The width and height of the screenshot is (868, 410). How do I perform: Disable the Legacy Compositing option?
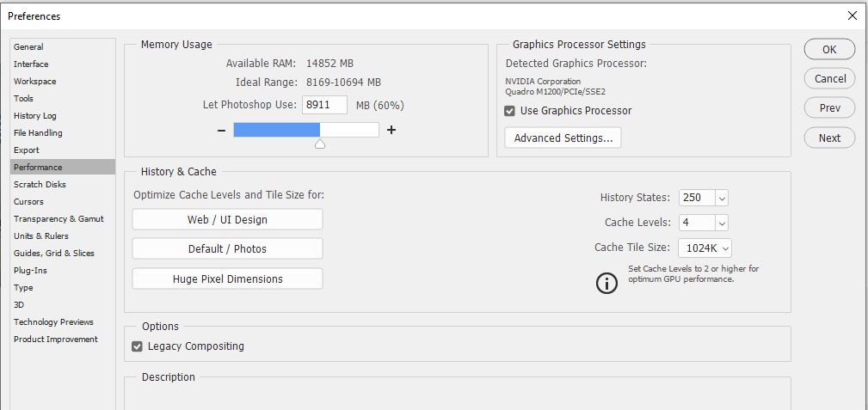pyautogui.click(x=138, y=346)
